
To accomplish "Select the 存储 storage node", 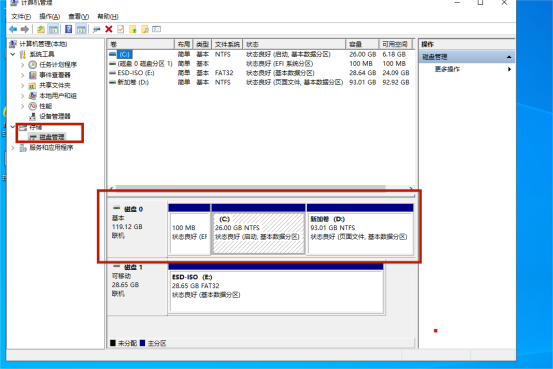I will pyautogui.click(x=35, y=127).
